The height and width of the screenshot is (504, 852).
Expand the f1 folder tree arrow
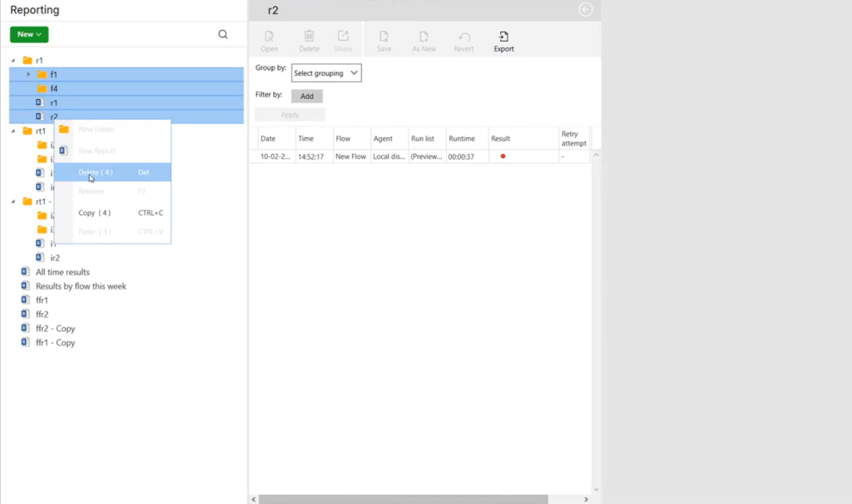[x=28, y=75]
